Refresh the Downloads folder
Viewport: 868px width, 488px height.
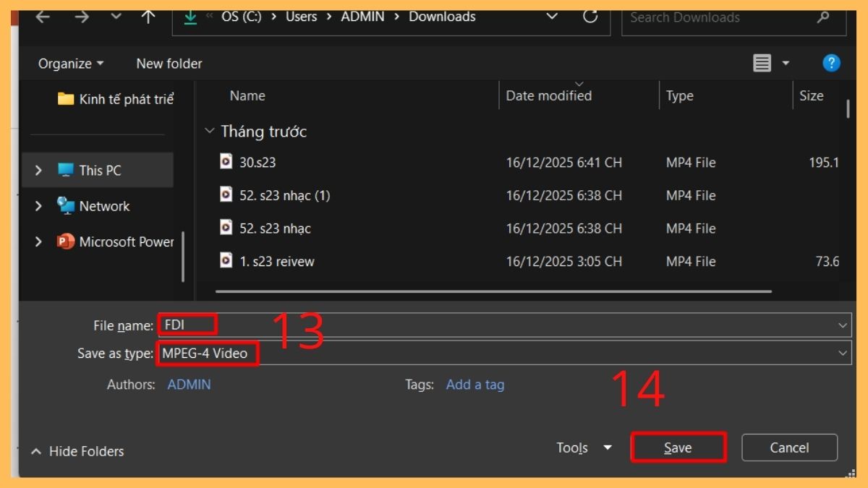[x=590, y=17]
